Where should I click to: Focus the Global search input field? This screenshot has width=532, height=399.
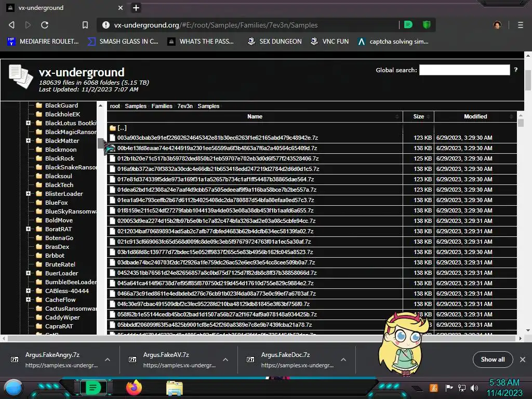(464, 70)
